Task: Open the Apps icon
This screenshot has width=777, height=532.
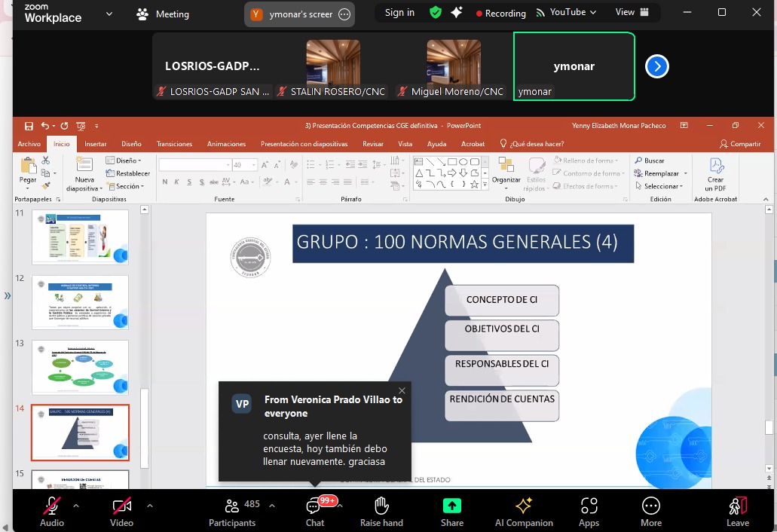Action: 589,506
